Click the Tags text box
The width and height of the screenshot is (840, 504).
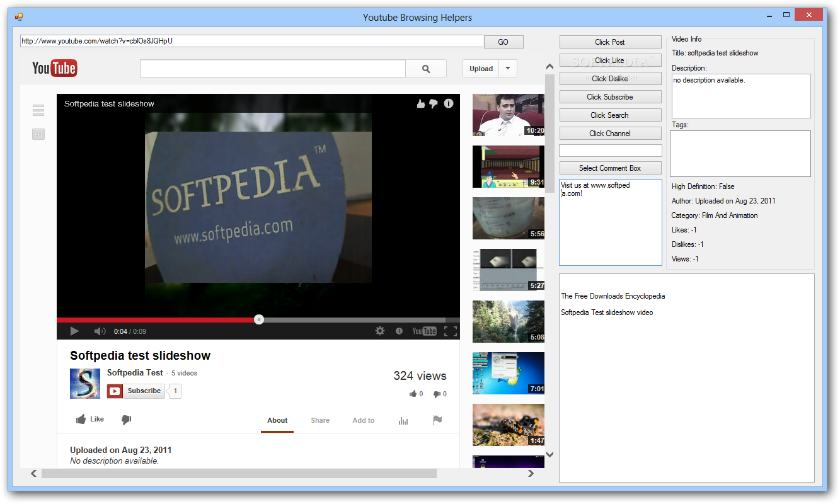pos(740,154)
